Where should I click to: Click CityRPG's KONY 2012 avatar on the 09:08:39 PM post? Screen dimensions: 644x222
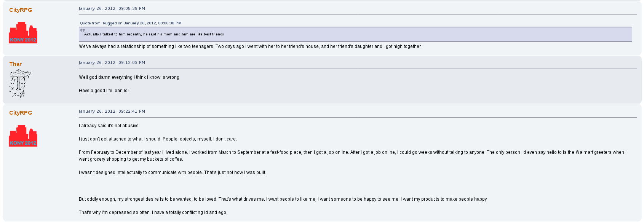23,33
